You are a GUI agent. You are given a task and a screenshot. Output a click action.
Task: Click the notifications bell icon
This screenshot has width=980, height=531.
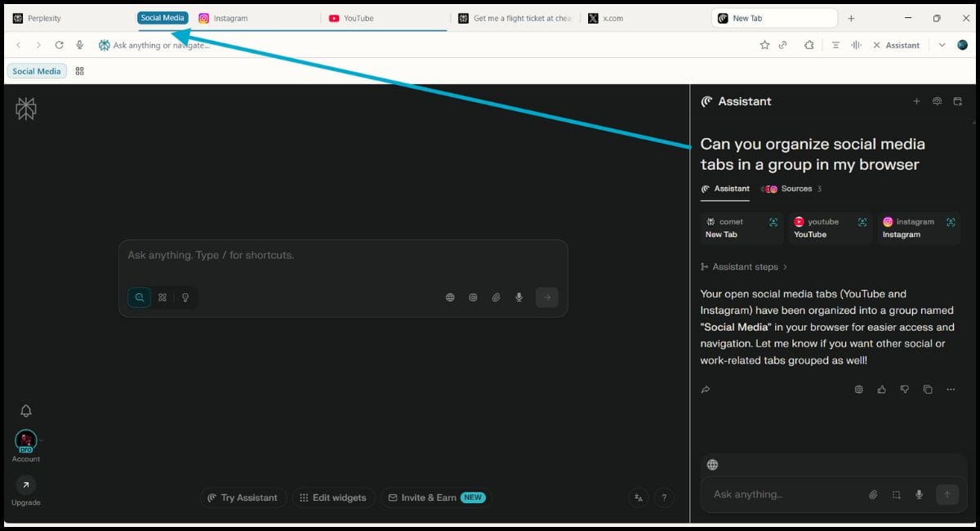(x=26, y=411)
